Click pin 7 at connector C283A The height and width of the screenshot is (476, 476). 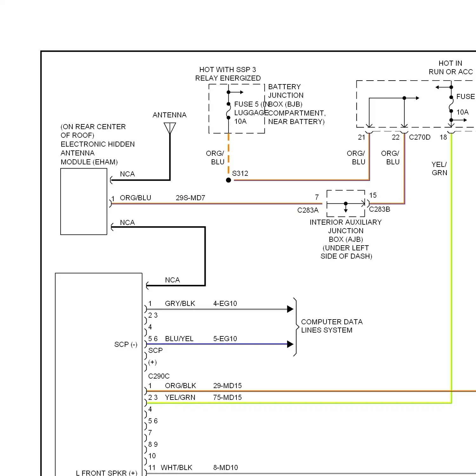317,197
